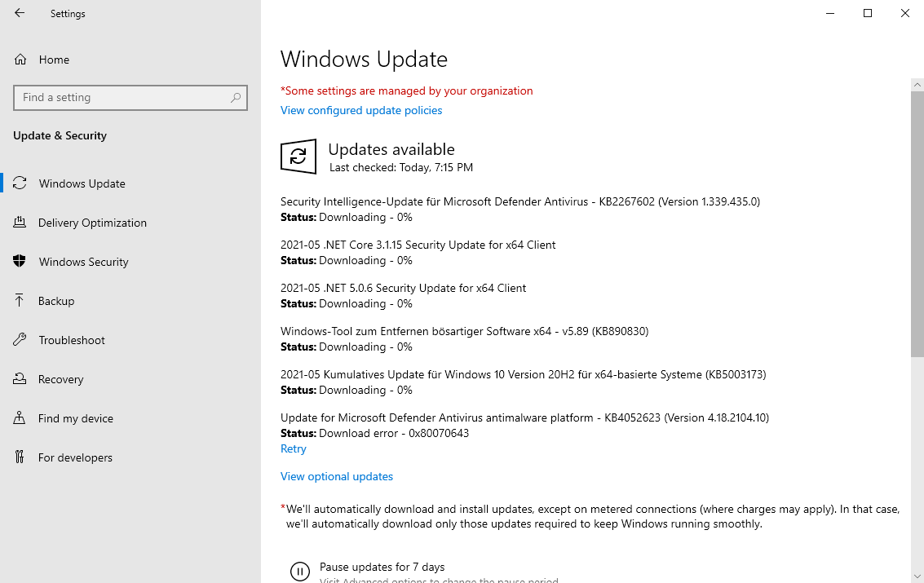Click the scrollbar down arrow
Viewport: 924px width, 583px height.
coord(917,576)
